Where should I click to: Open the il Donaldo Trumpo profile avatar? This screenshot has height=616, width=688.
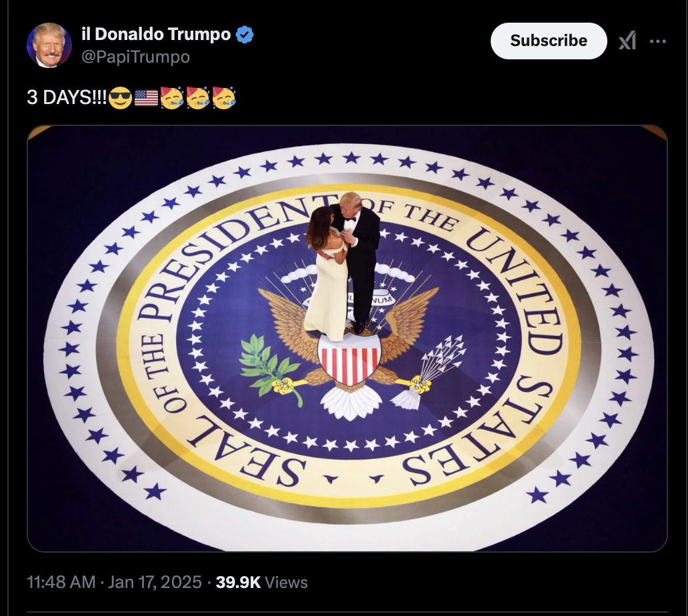point(49,45)
